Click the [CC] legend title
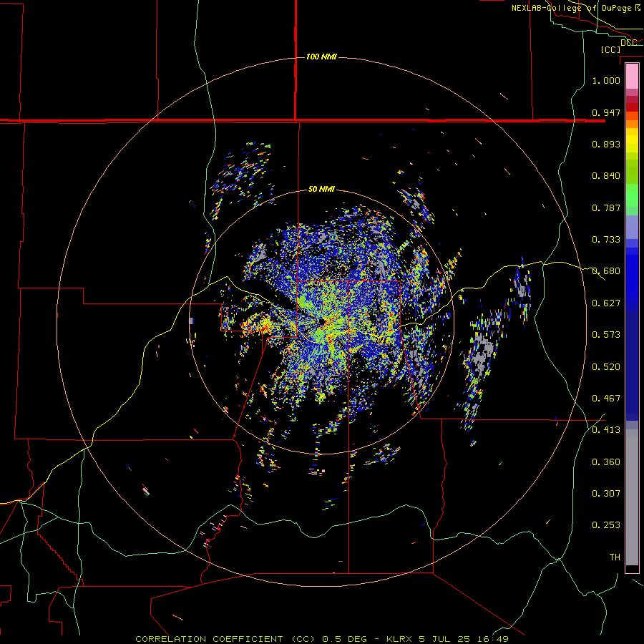644x644 pixels. point(610,49)
